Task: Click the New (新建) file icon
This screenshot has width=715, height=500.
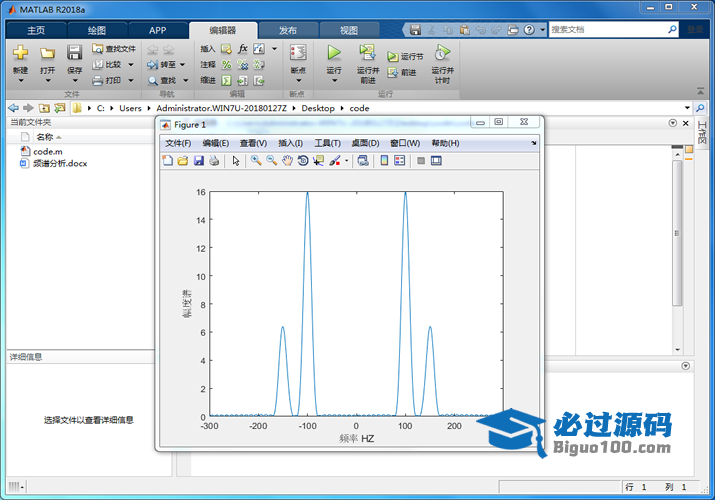Action: (20, 52)
